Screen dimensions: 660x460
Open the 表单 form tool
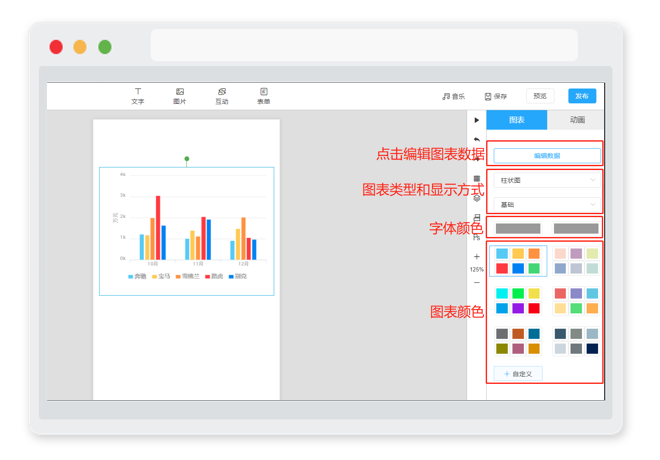pyautogui.click(x=263, y=96)
